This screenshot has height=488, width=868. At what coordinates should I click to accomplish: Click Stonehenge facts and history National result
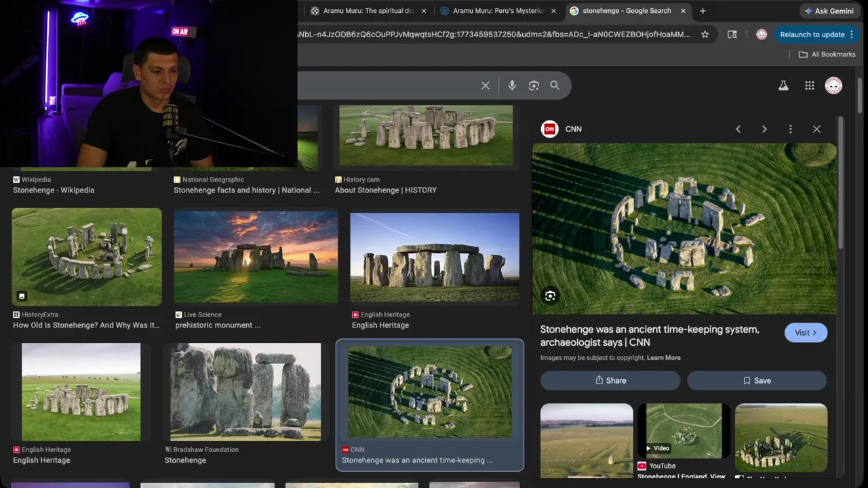point(246,190)
